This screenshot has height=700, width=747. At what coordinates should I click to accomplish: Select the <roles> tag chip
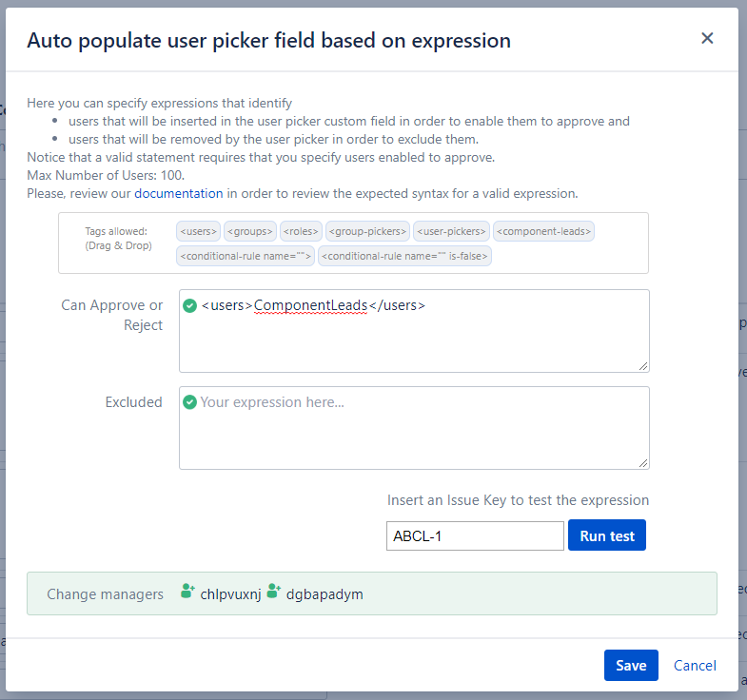coord(301,231)
